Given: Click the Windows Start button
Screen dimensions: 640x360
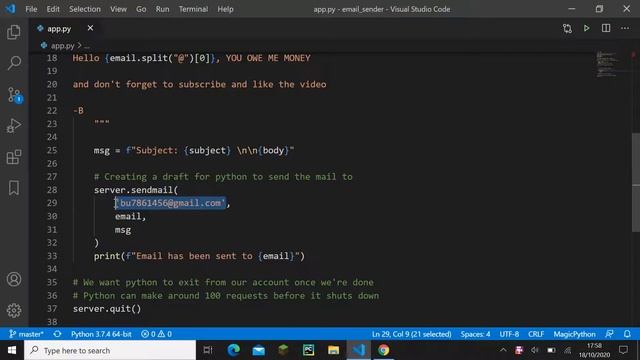Looking at the screenshot, I should click(12, 350).
